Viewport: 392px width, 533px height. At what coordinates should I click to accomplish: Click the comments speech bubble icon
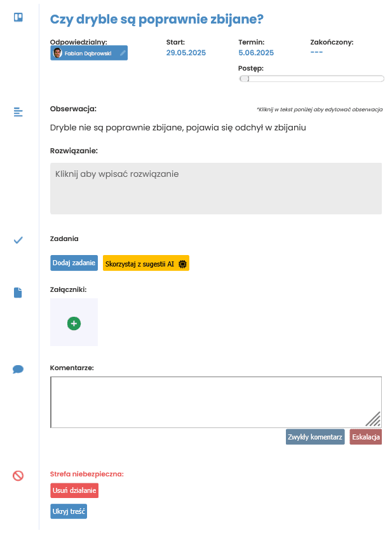point(18,369)
